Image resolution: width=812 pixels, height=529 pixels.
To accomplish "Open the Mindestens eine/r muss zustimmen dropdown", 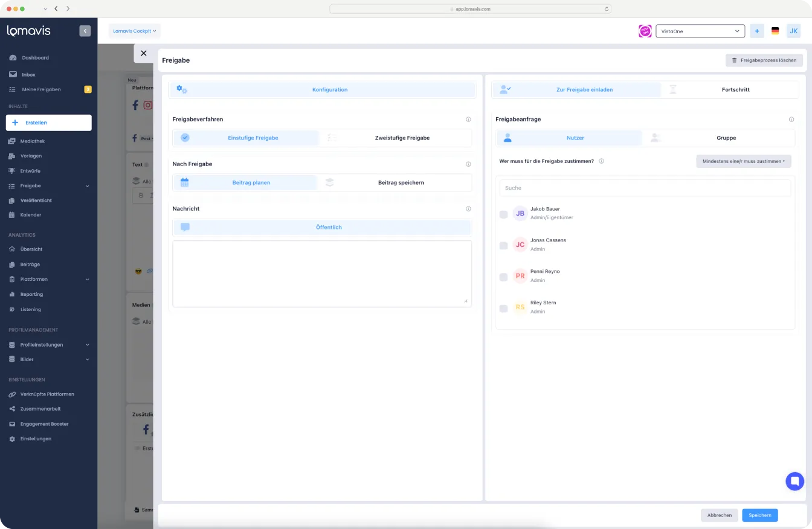I will 744,161.
